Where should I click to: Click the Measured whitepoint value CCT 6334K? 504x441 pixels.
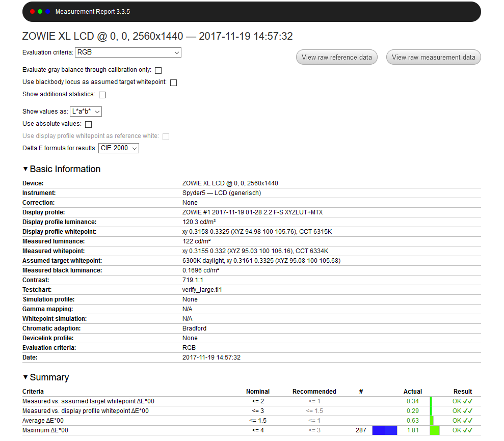255,251
